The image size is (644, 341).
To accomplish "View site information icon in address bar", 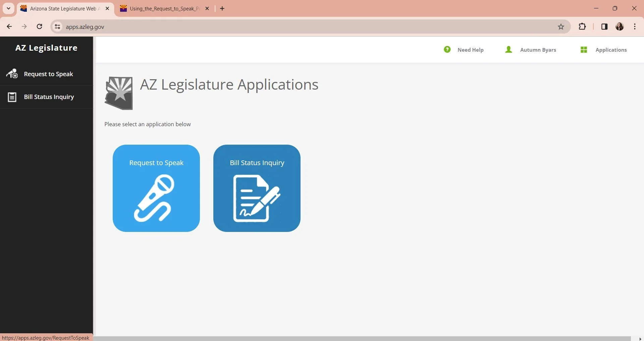I will 57,27.
